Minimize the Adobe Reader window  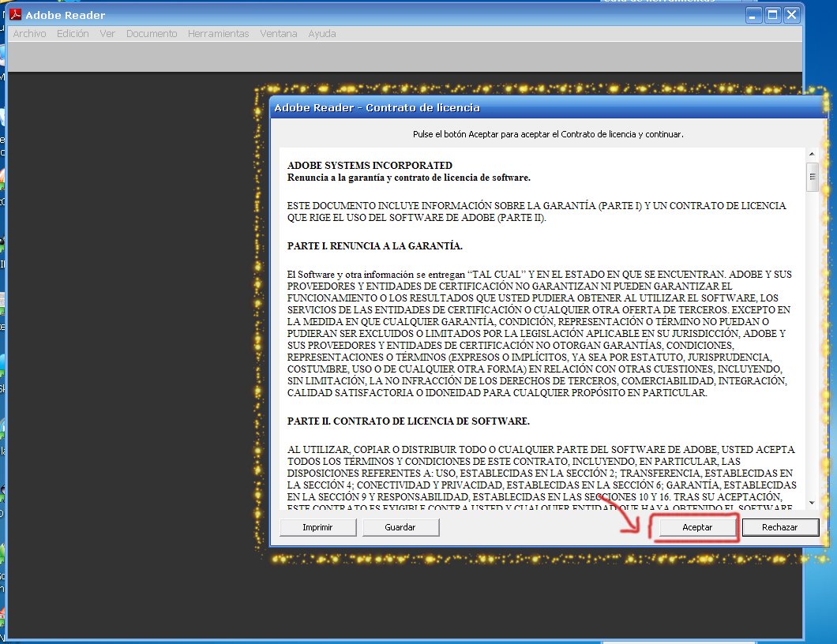click(753, 15)
